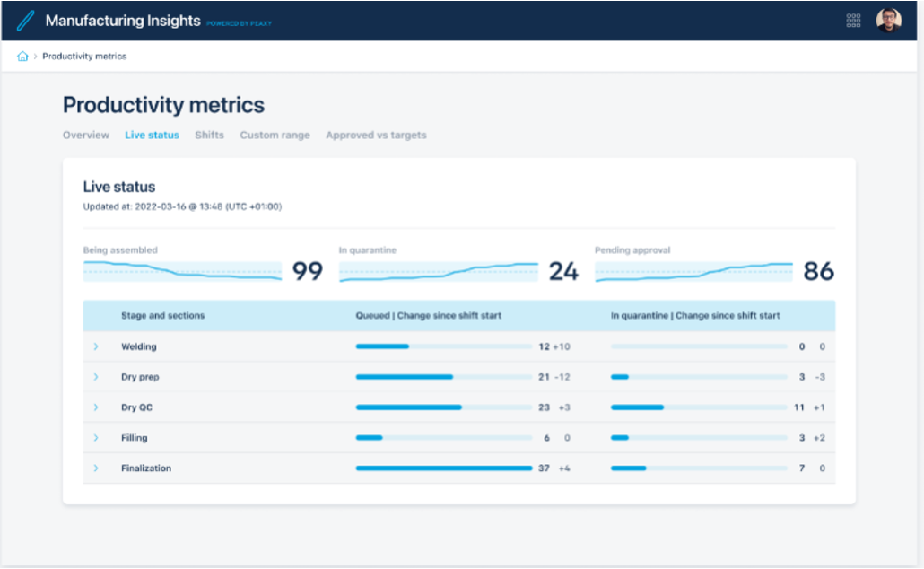This screenshot has width=924, height=569.
Task: Switch to the Overview tab
Action: point(86,136)
